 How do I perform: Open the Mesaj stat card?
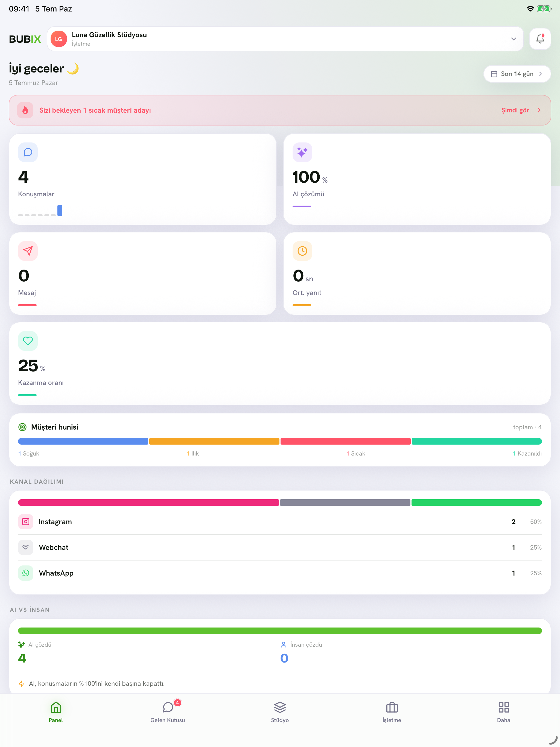(x=142, y=273)
